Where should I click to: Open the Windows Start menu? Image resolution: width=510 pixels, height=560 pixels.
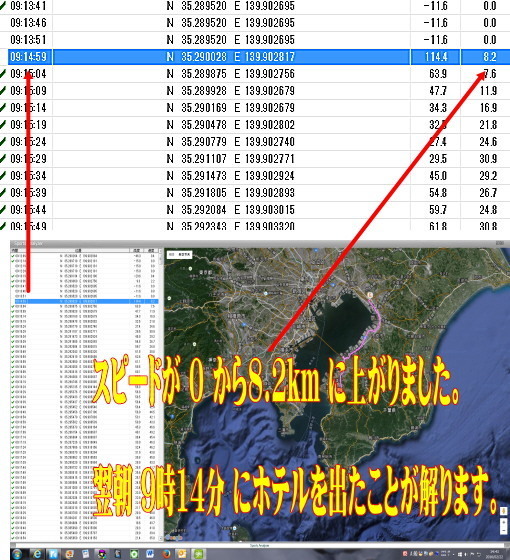(x=17, y=554)
